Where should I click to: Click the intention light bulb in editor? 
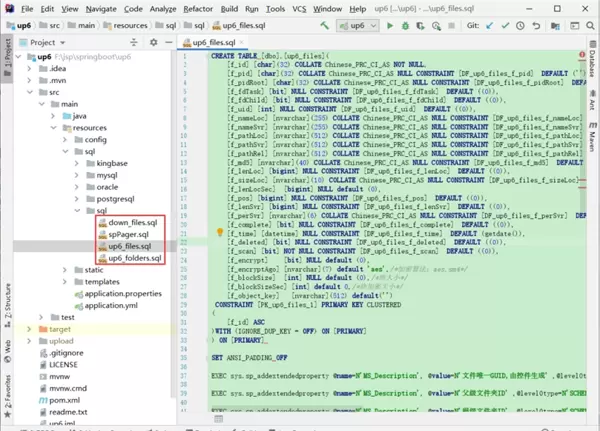[221, 232]
